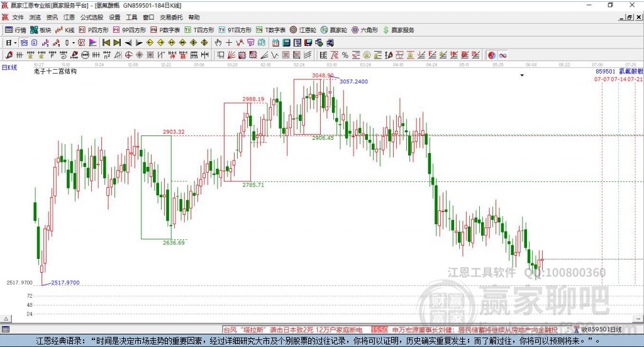The height and width of the screenshot is (347, 644).
Task: Click the 3057.2400 high price label
Action: pyautogui.click(x=353, y=81)
